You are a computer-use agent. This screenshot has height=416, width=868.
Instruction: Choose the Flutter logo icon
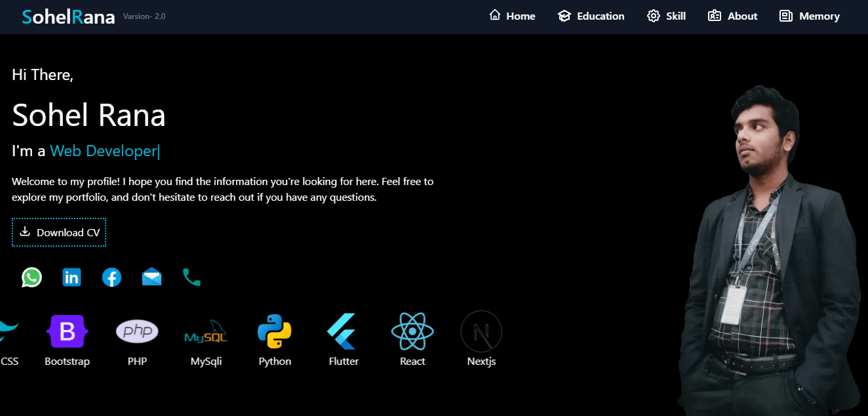pos(343,331)
